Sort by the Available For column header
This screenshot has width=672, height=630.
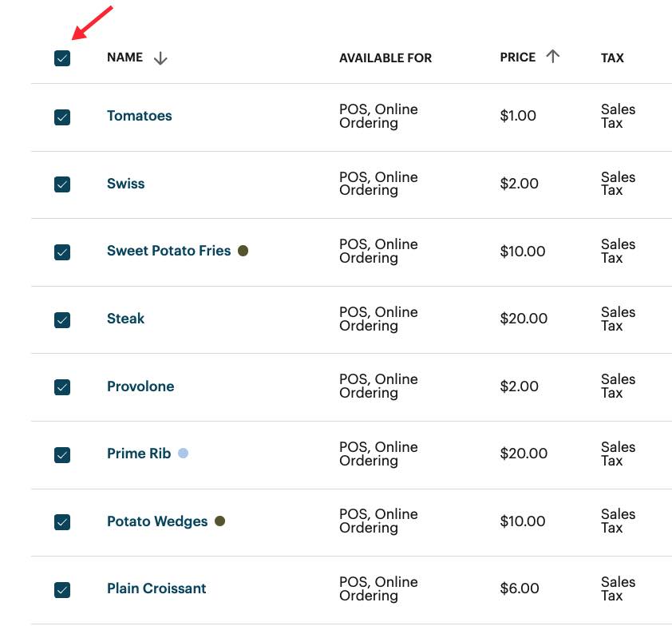coord(385,58)
